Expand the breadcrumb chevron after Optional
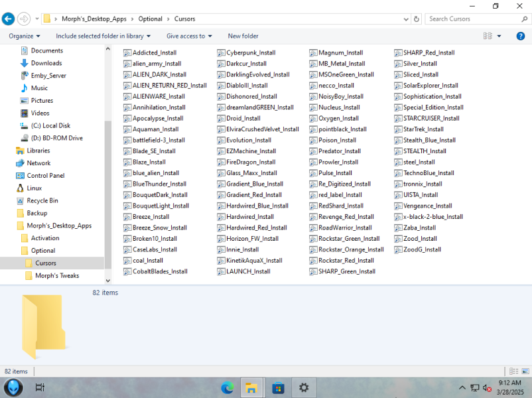This screenshot has height=398, width=532. coord(168,19)
